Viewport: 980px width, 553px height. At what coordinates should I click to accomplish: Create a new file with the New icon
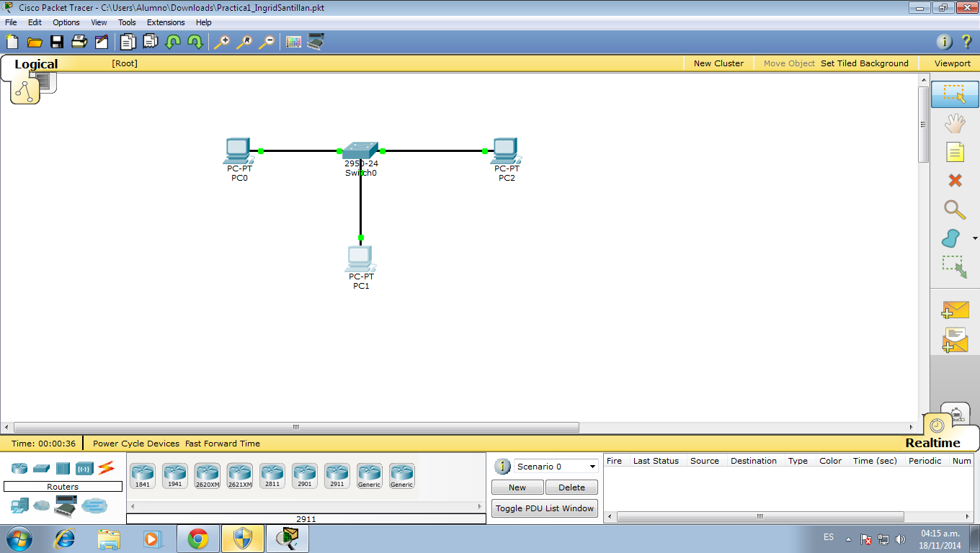(12, 41)
